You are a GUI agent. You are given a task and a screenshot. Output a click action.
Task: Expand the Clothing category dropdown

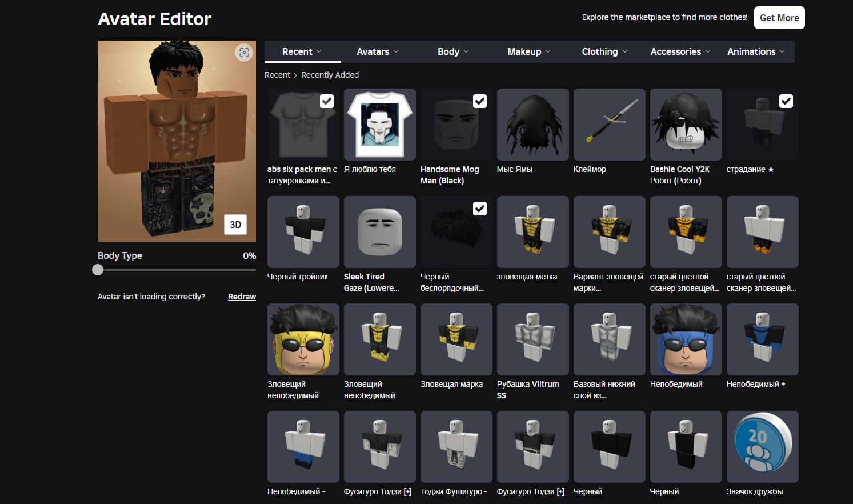coord(604,51)
